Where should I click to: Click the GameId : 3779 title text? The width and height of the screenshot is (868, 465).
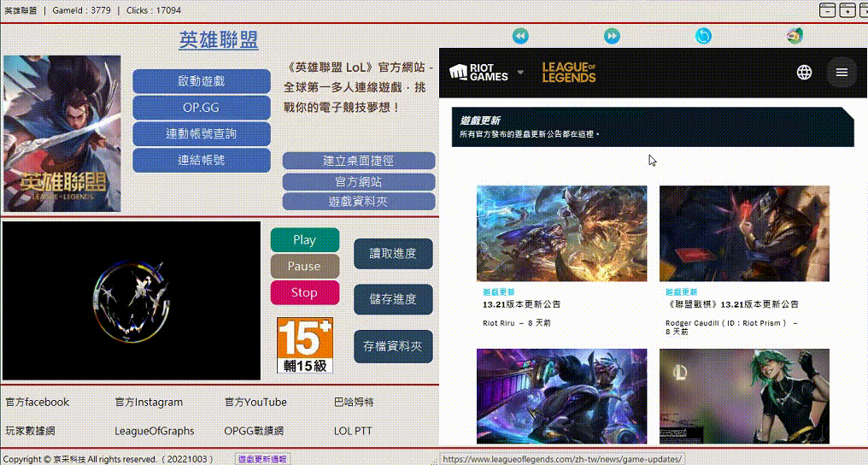pyautogui.click(x=81, y=10)
